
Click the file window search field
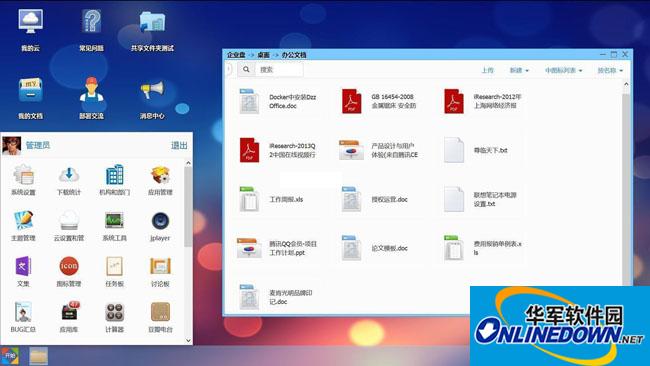click(x=279, y=69)
